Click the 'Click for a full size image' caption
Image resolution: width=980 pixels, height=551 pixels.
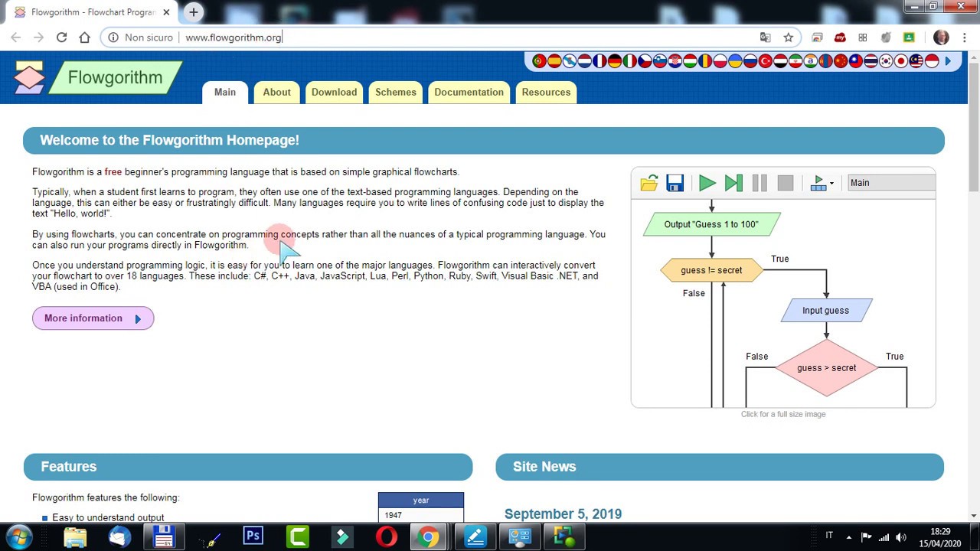(x=783, y=414)
